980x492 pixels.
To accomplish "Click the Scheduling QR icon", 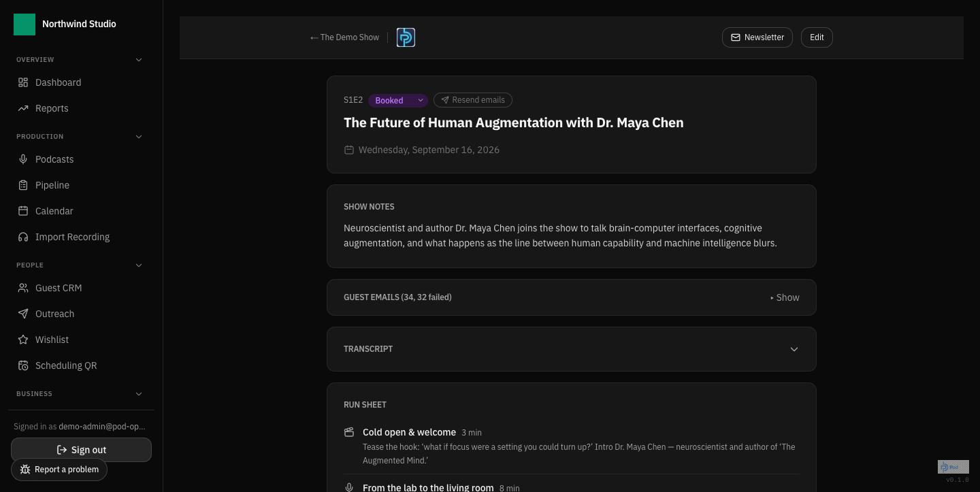I will point(23,365).
